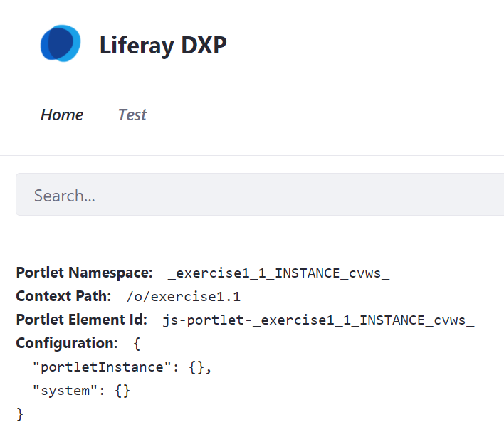The width and height of the screenshot is (504, 442).
Task: Click the _exercise1_1_INSTANCE_cvws_ namespace value
Action: point(278,273)
